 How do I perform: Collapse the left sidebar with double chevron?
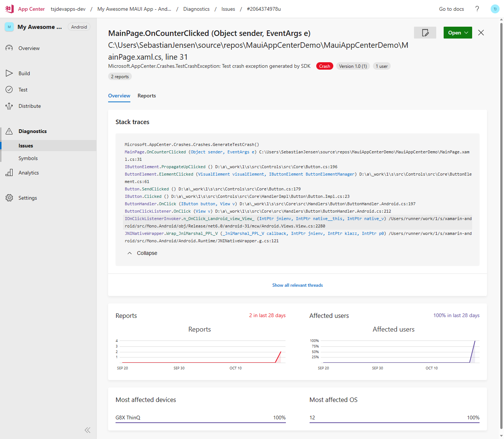[87, 430]
